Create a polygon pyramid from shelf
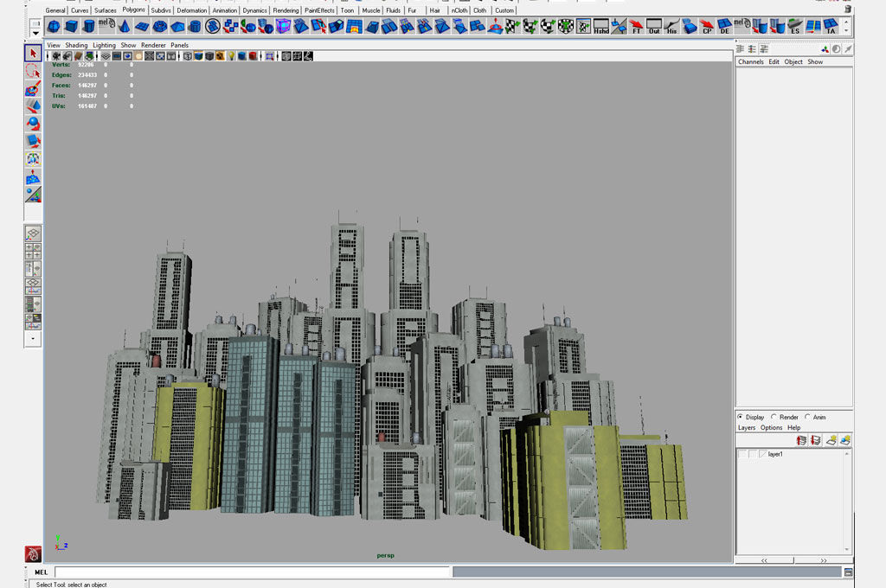Image resolution: width=886 pixels, height=588 pixels. 177,26
